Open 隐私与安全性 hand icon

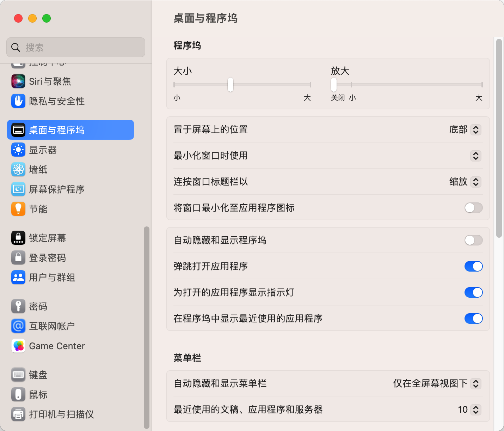pos(18,101)
